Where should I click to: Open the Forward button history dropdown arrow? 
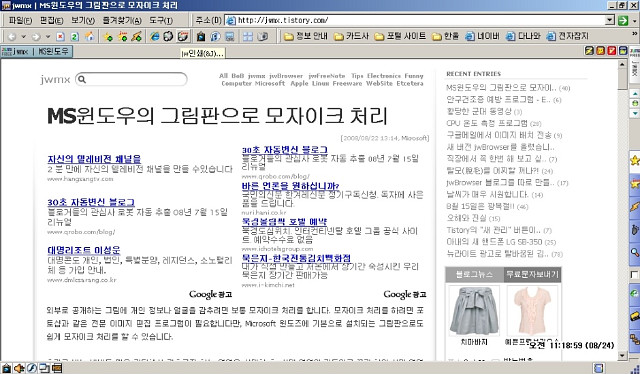click(47, 37)
